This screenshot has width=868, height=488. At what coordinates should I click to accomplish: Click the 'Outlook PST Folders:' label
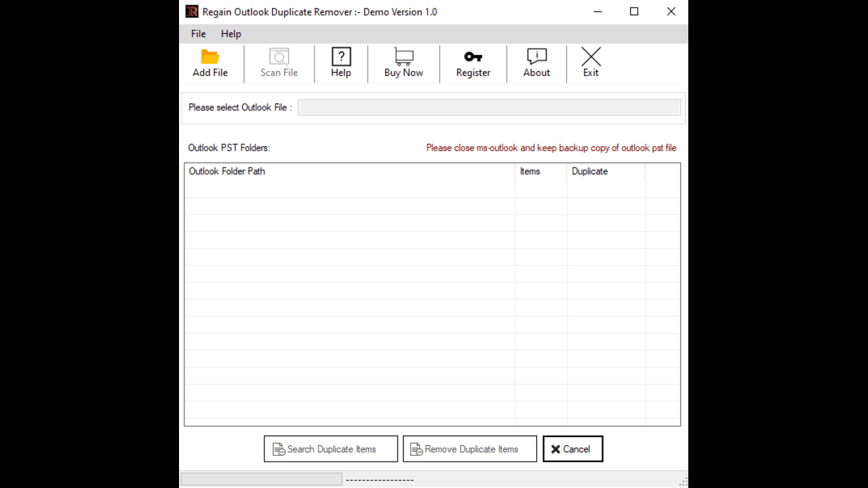229,148
